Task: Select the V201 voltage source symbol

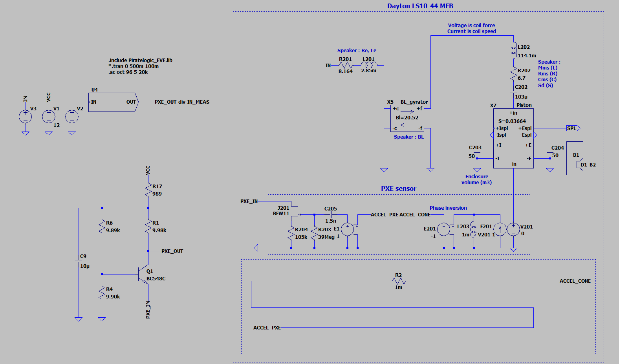Action: (513, 229)
